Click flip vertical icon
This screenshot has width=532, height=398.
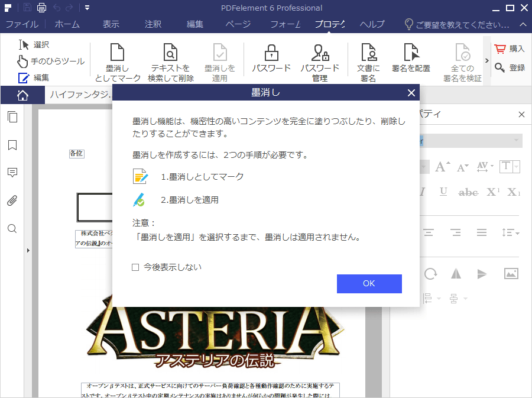(x=482, y=274)
